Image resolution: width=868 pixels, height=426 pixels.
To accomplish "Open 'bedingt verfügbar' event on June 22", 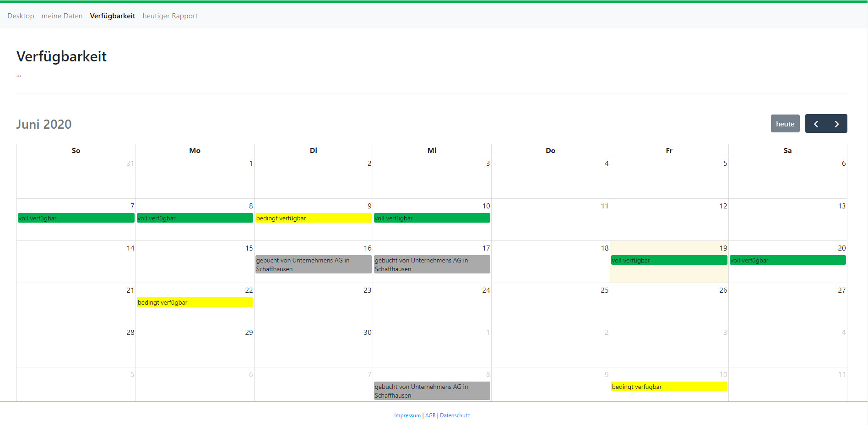I will (195, 302).
